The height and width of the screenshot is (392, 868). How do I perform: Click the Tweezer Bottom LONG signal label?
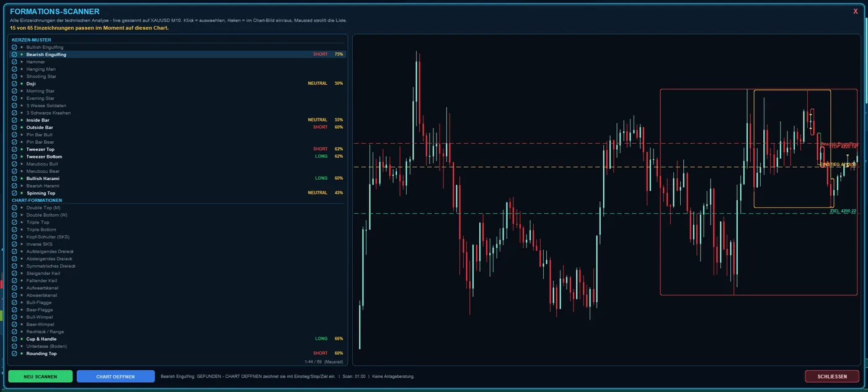321,157
